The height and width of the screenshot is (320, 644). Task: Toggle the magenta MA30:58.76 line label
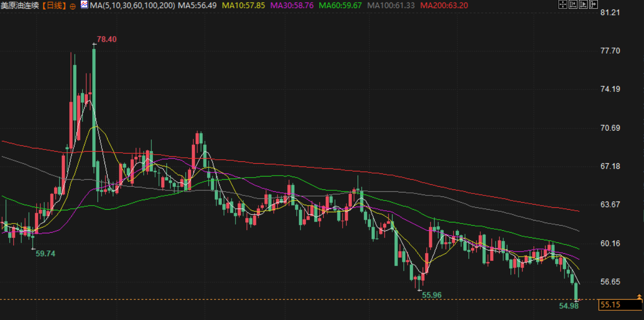click(x=292, y=6)
